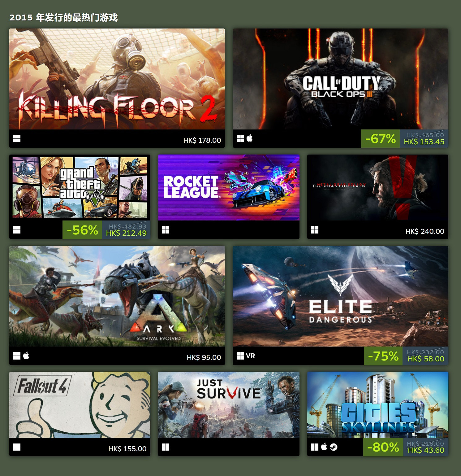Click the -80% discount on Cities Skylines

pos(383,447)
